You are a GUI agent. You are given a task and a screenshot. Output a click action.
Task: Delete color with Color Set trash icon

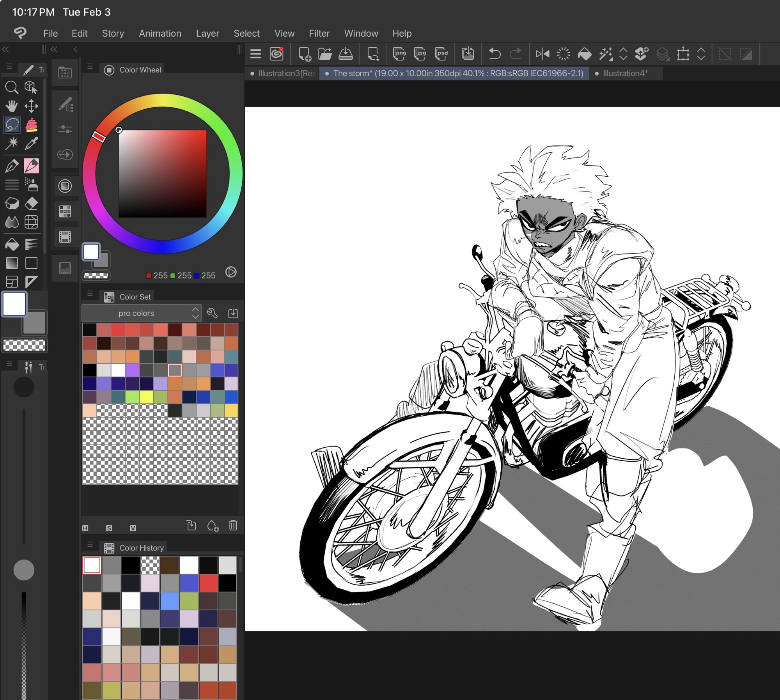233,525
